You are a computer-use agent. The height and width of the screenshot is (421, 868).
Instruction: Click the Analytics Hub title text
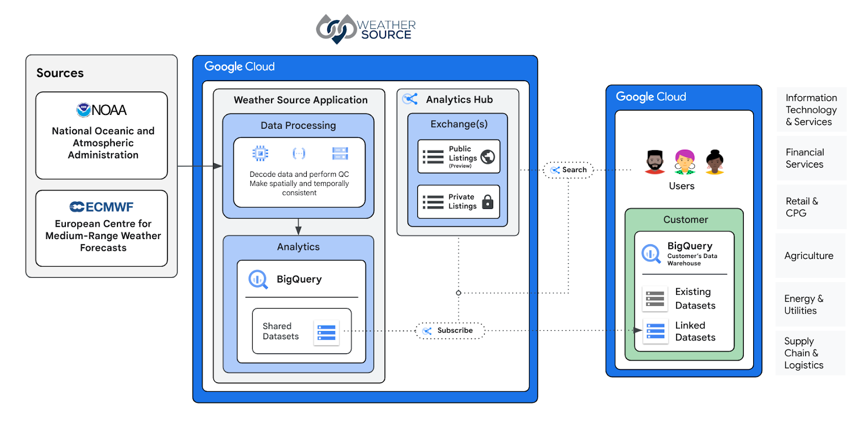[460, 100]
